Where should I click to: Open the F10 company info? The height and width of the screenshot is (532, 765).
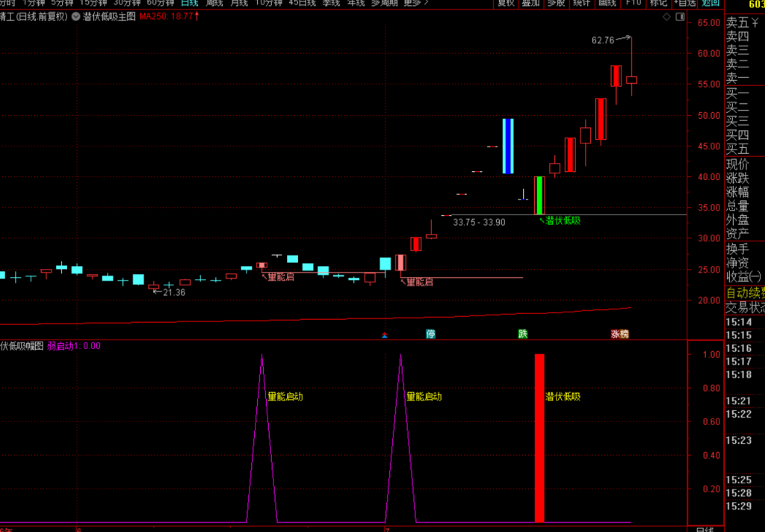pyautogui.click(x=634, y=3)
